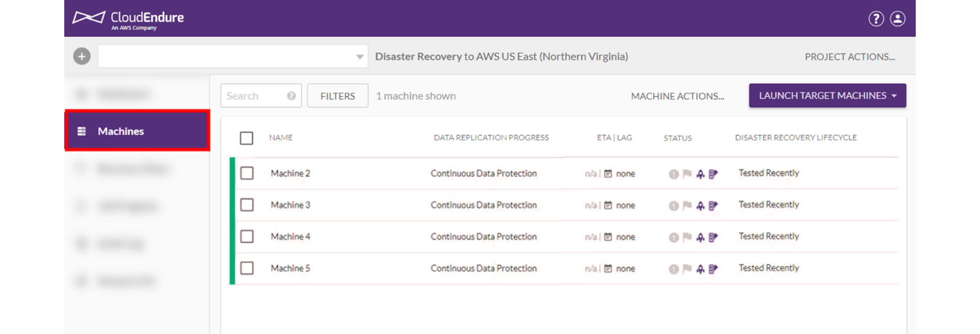Click the calendar lag icon for Machine 3

click(608, 205)
